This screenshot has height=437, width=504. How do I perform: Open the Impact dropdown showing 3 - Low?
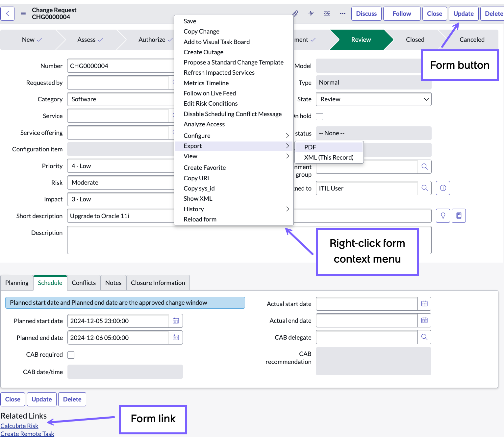(x=121, y=199)
